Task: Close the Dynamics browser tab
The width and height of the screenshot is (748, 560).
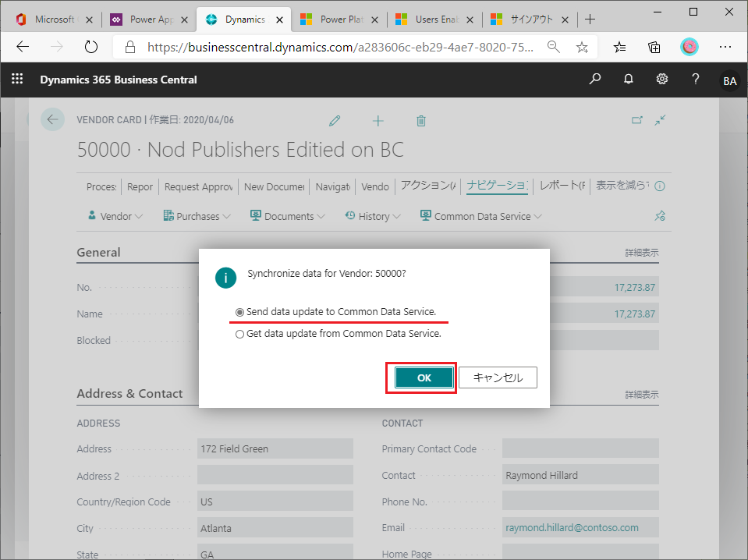Action: [279, 19]
